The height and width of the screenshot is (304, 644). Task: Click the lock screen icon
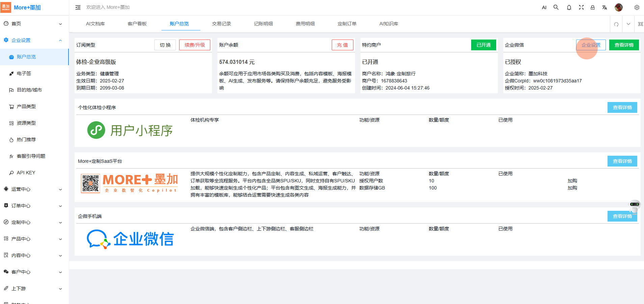[x=592, y=7]
